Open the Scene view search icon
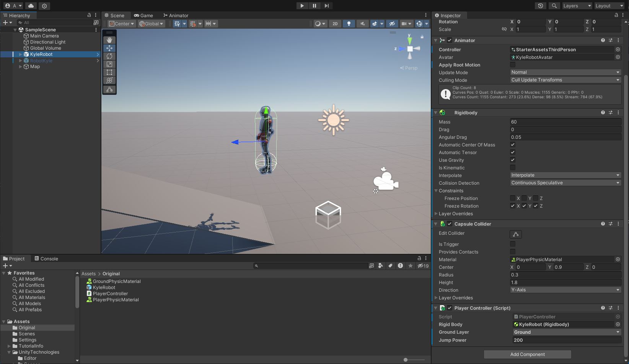This screenshot has width=629, height=364. point(553,6)
